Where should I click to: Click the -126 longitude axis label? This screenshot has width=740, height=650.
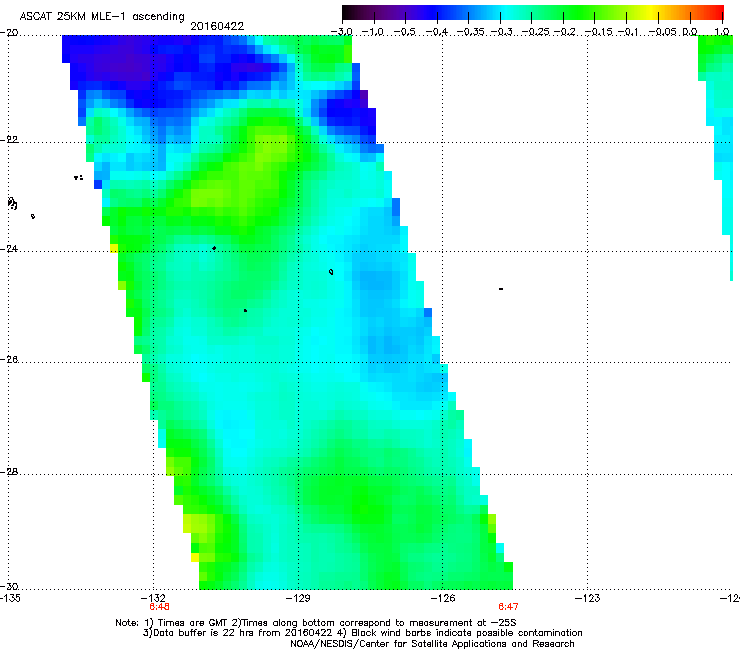(443, 599)
